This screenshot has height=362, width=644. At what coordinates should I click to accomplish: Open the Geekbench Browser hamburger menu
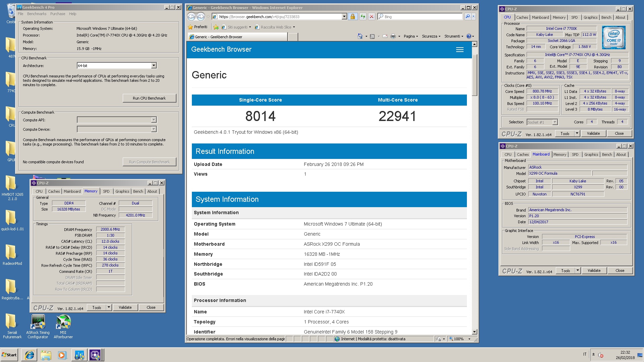460,50
